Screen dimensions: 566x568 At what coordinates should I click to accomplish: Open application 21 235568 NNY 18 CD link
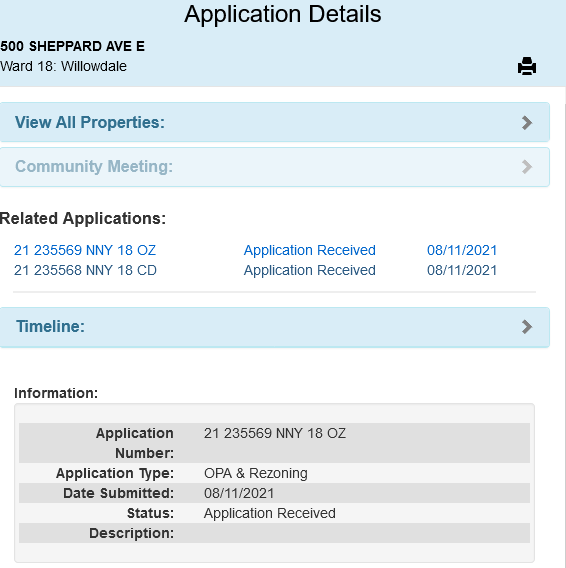pos(85,270)
